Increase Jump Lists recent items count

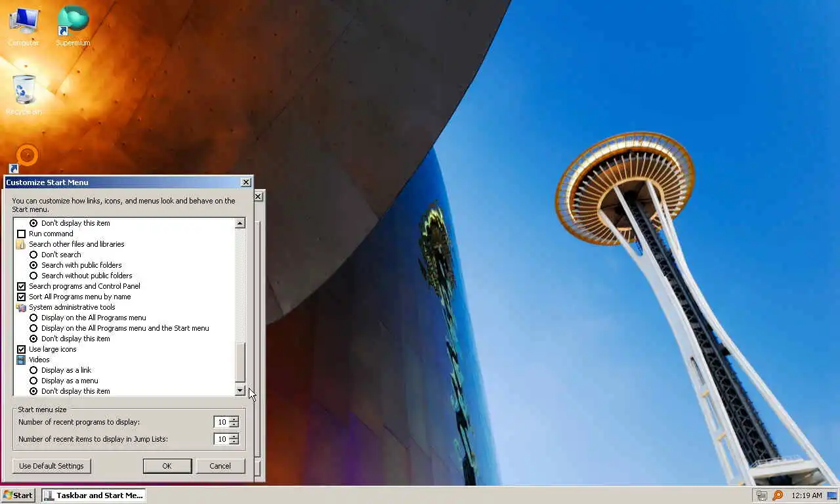[234, 436]
